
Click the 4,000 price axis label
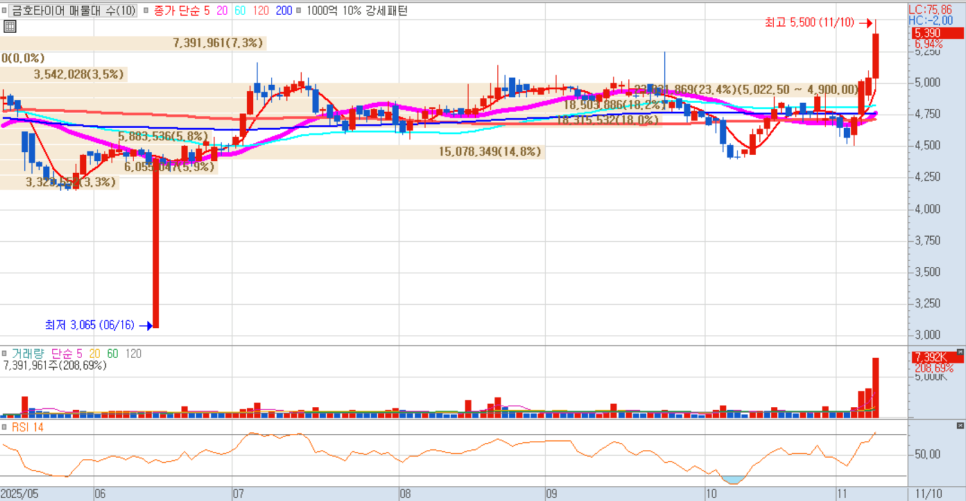point(928,209)
